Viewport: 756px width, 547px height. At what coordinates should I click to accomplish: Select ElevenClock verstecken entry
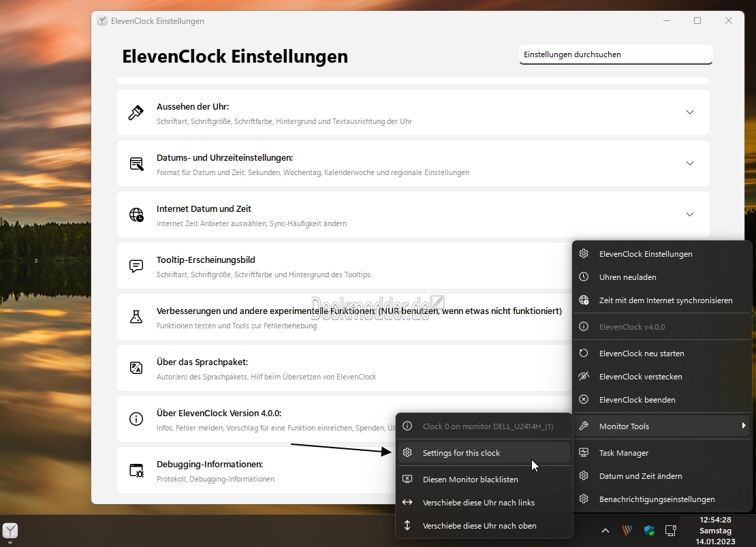[662, 376]
